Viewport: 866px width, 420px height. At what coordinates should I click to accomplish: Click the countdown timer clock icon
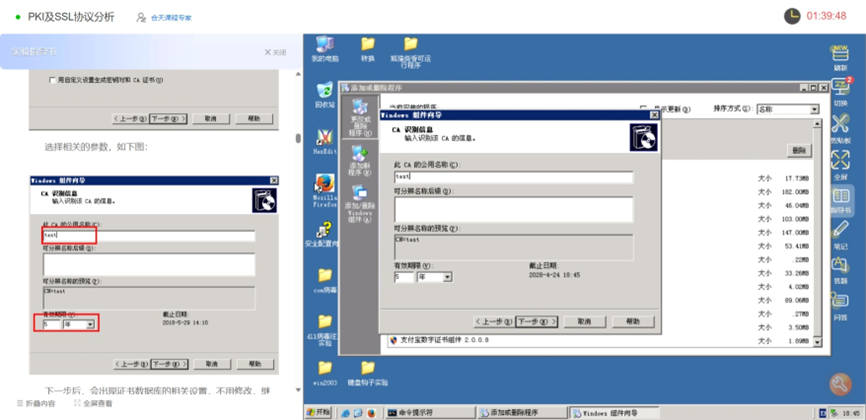pos(792,16)
